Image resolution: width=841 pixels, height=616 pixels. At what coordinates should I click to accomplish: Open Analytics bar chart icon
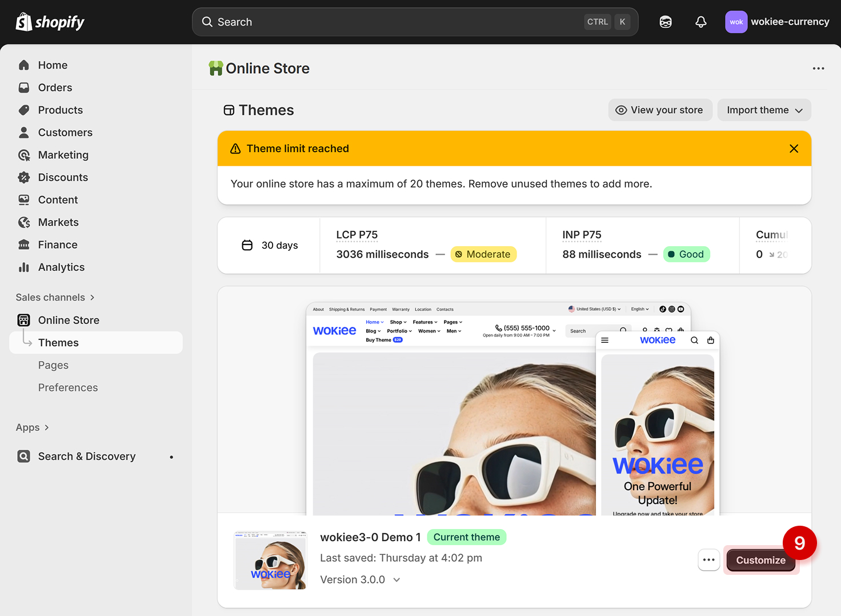coord(24,267)
